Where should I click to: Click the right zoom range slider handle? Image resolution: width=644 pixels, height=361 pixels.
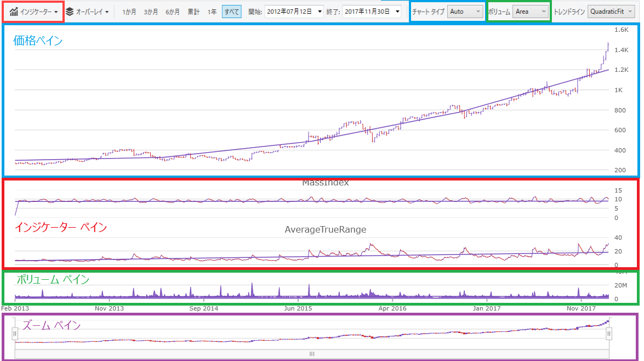click(609, 333)
